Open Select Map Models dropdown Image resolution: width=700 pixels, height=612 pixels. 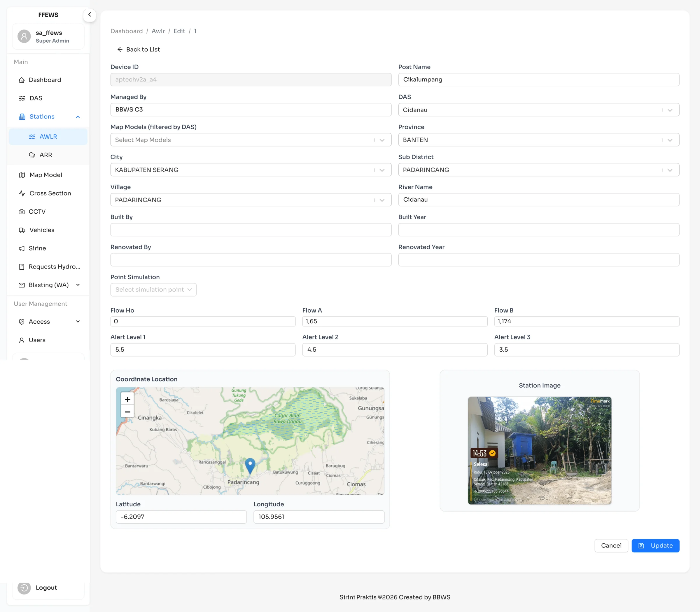click(x=251, y=140)
